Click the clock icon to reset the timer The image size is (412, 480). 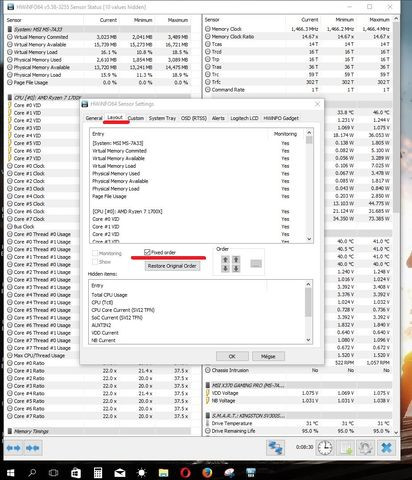325,448
